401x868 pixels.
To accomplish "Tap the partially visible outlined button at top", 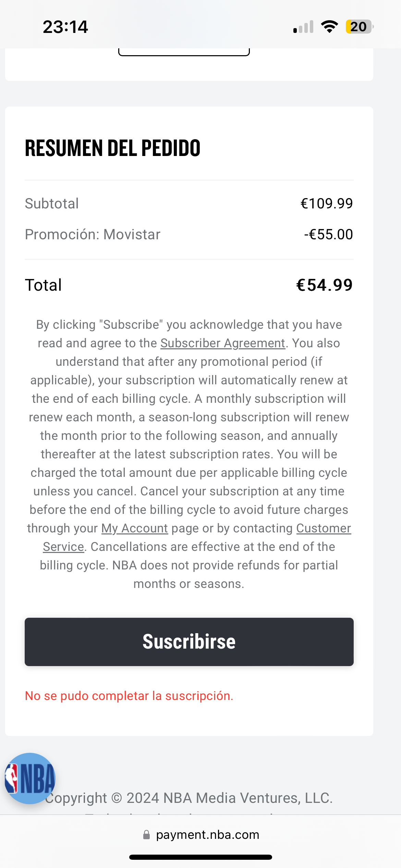I will click(x=184, y=52).
